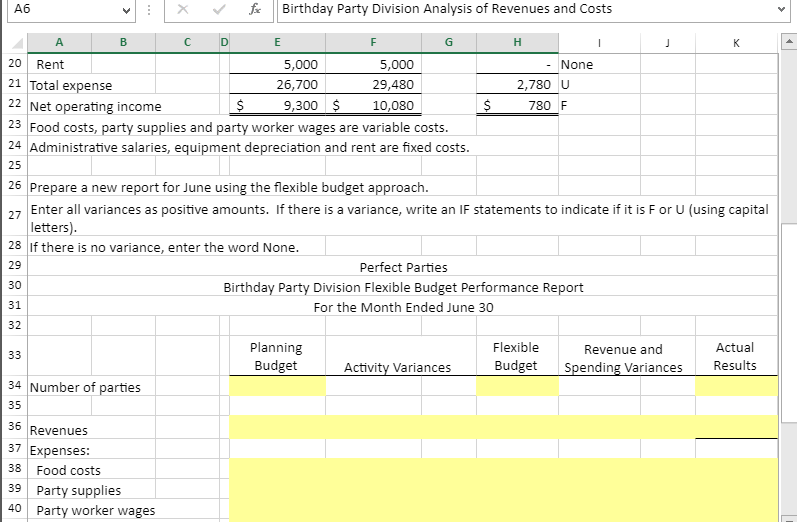Click the 'Total expense' cell
This screenshot has width=797, height=522.
71,85
